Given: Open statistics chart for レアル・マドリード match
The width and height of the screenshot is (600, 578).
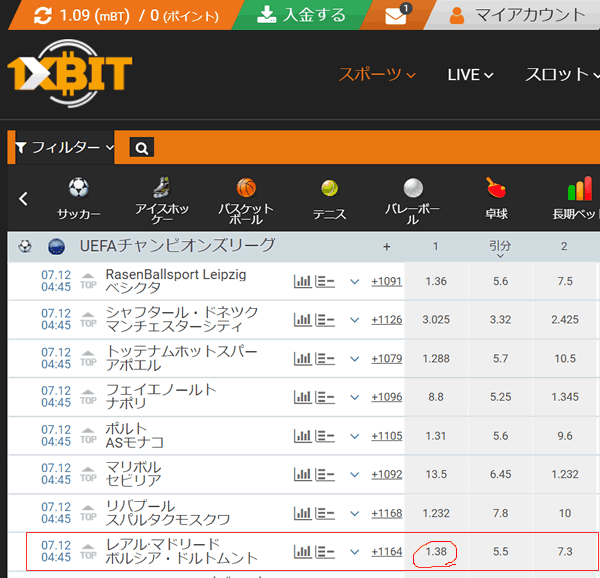Looking at the screenshot, I should (x=302, y=552).
